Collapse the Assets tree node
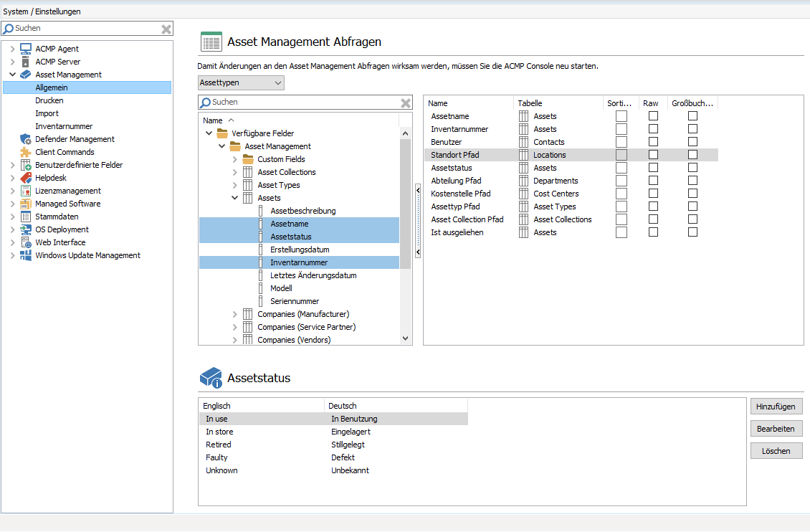The width and height of the screenshot is (810, 532). point(236,197)
